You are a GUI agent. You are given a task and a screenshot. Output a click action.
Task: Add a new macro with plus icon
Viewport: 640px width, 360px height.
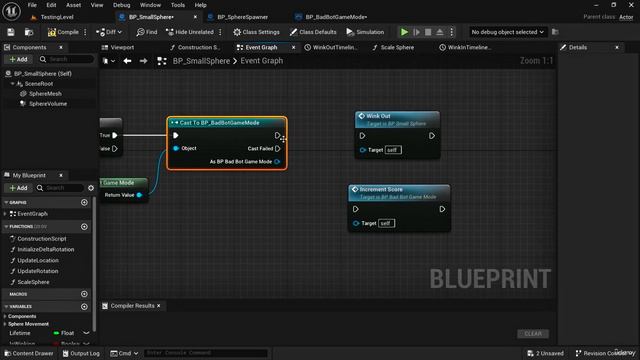(x=84, y=294)
